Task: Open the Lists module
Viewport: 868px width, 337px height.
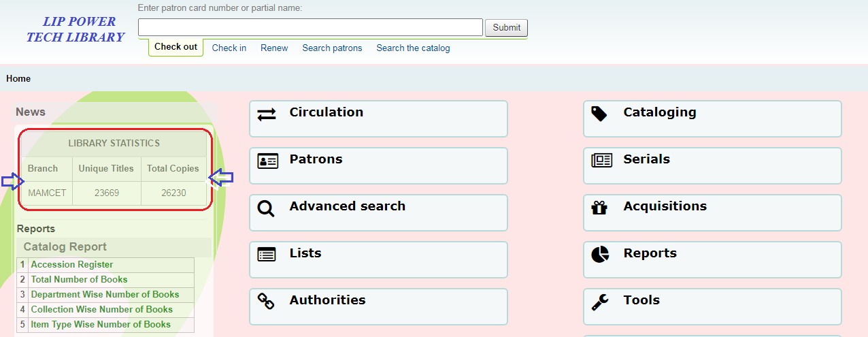Action: pos(378,259)
